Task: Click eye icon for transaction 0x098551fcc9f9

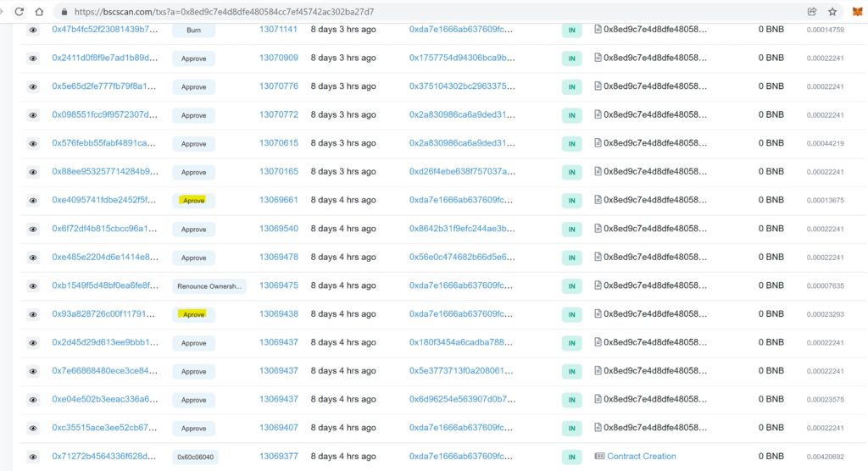Action: click(x=33, y=115)
